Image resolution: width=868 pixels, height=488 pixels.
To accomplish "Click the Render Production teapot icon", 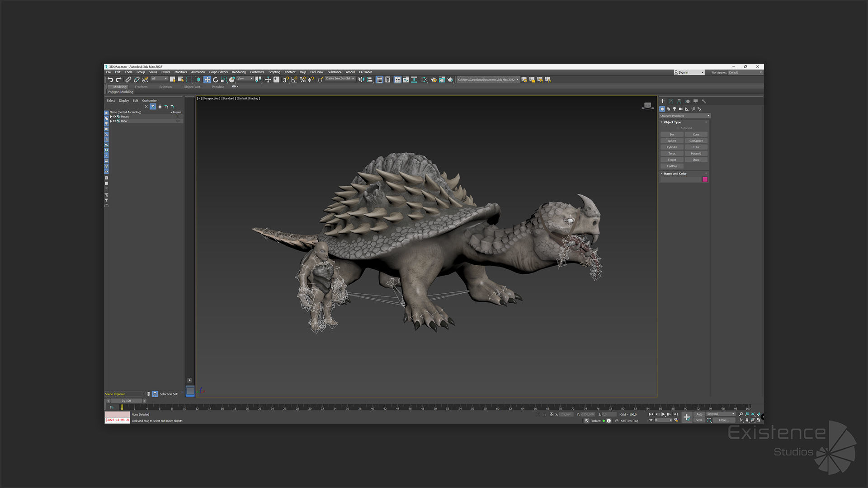I will click(x=450, y=80).
